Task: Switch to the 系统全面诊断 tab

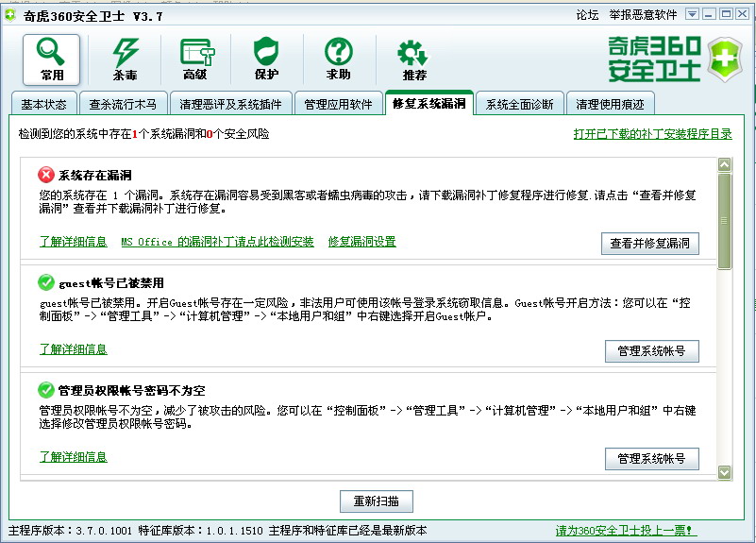Action: (519, 104)
